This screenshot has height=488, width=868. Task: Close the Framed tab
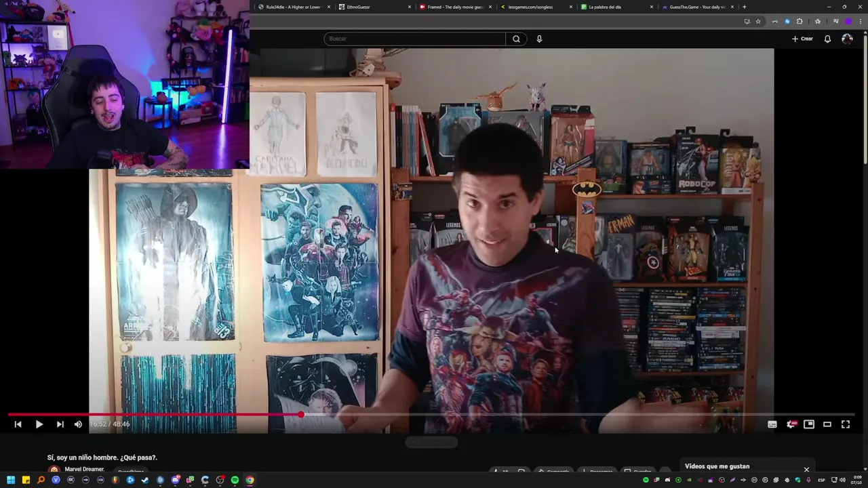tap(490, 7)
